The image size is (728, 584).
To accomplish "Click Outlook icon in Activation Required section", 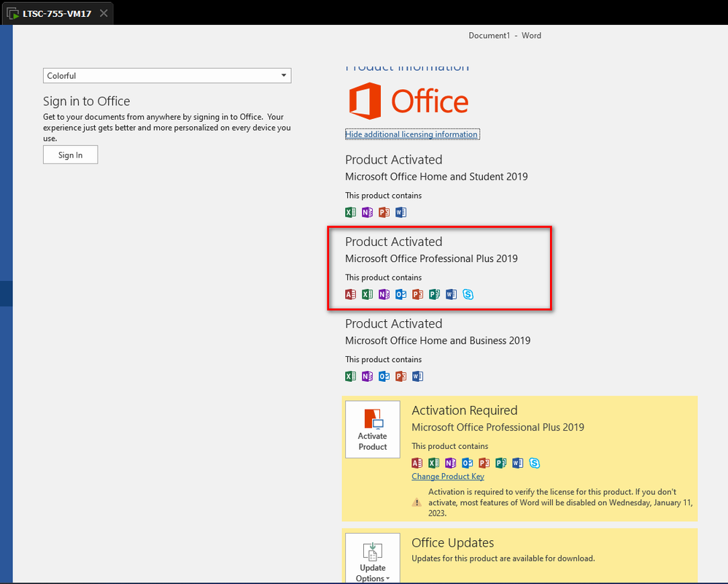I will (467, 463).
